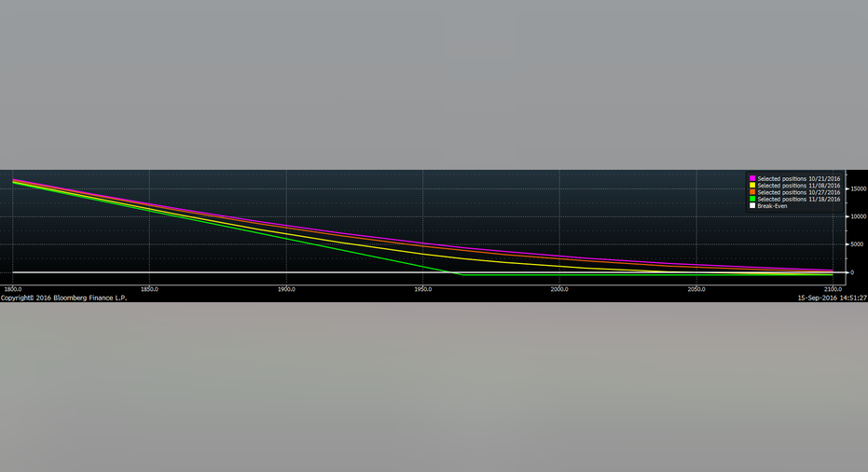Select the 'Break-Even' legend text
This screenshot has width=868, height=472.
tap(772, 205)
